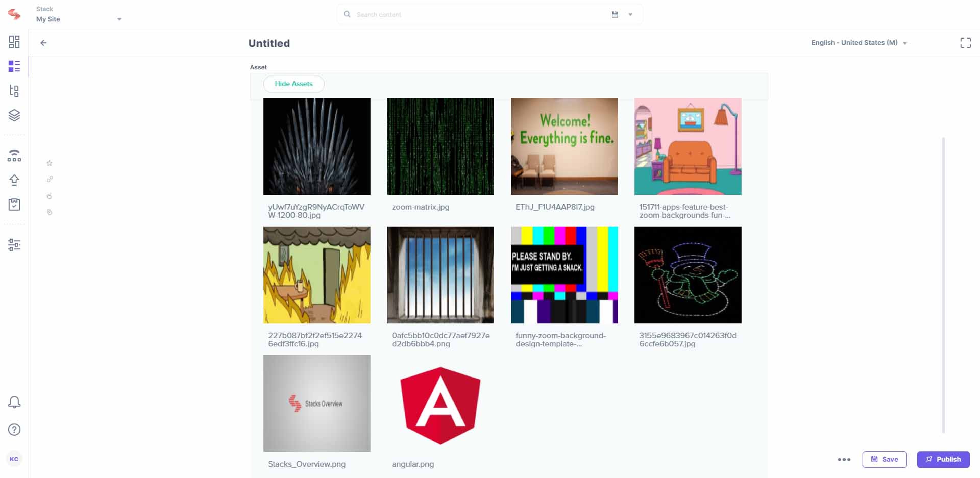Image resolution: width=980 pixels, height=478 pixels.
Task: Click the tag icon in entry side panel
Action: 50,212
